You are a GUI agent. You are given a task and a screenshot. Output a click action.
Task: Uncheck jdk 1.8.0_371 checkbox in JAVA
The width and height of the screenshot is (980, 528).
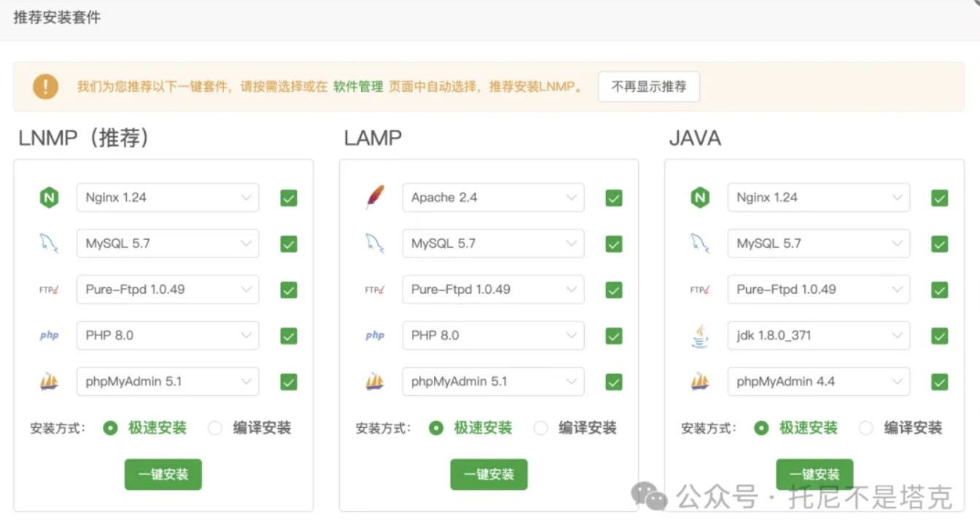[x=940, y=336]
